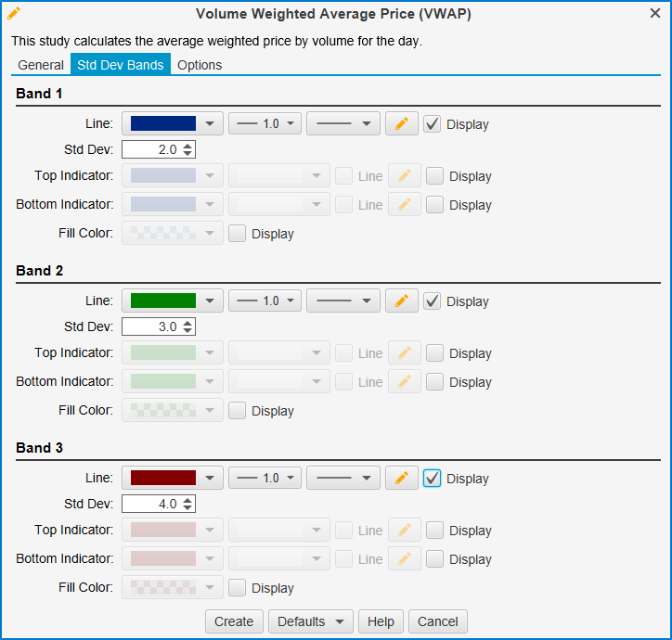Click Band 3 line pencil edit icon
Viewport: 672px width, 640px height.
pyautogui.click(x=401, y=479)
